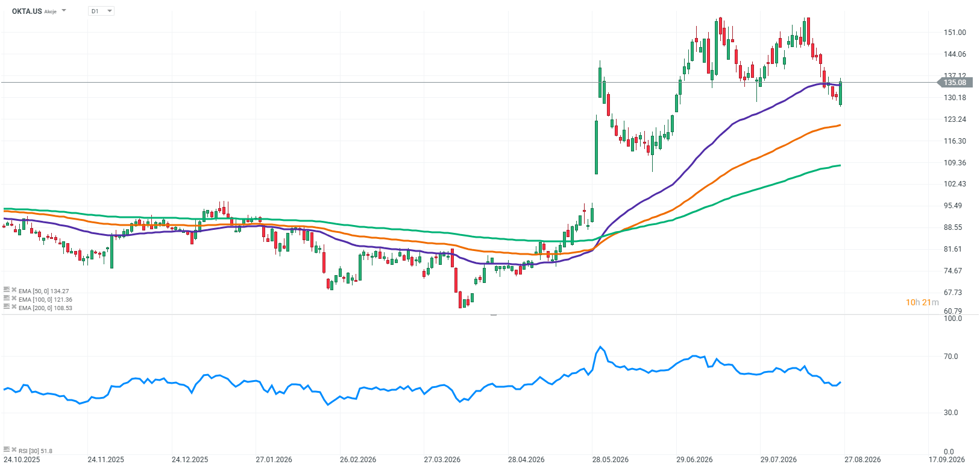Click the 88.55 price axis label
The height and width of the screenshot is (470, 980).
[953, 227]
